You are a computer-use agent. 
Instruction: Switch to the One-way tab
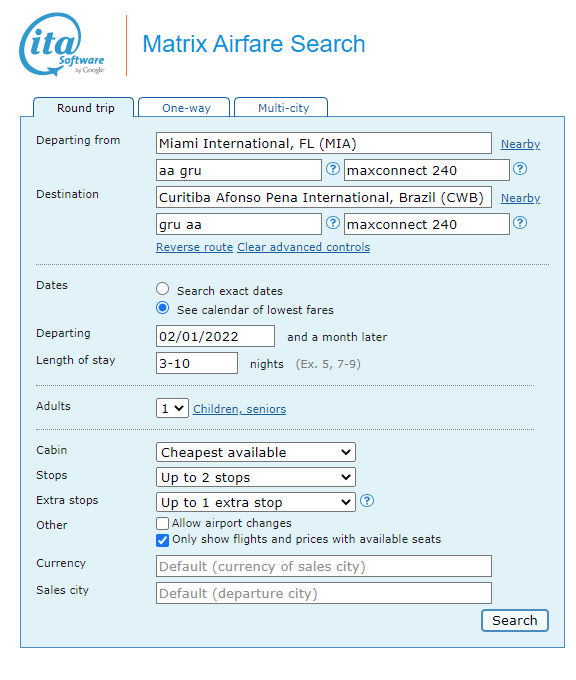click(184, 108)
